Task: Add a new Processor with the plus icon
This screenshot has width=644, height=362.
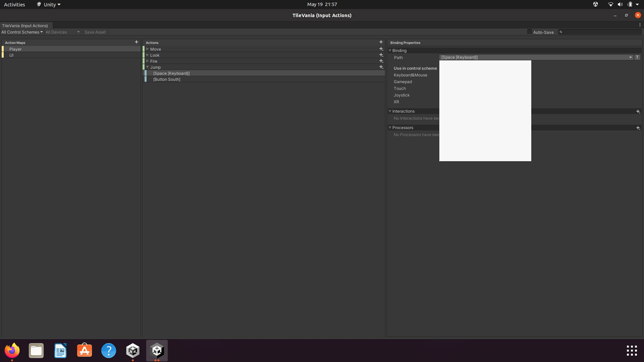Action: [x=638, y=128]
